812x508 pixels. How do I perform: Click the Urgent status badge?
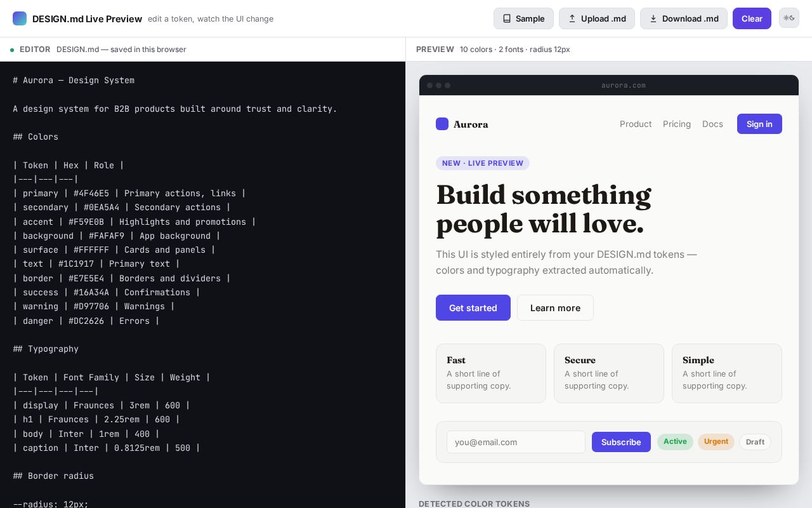click(x=716, y=441)
